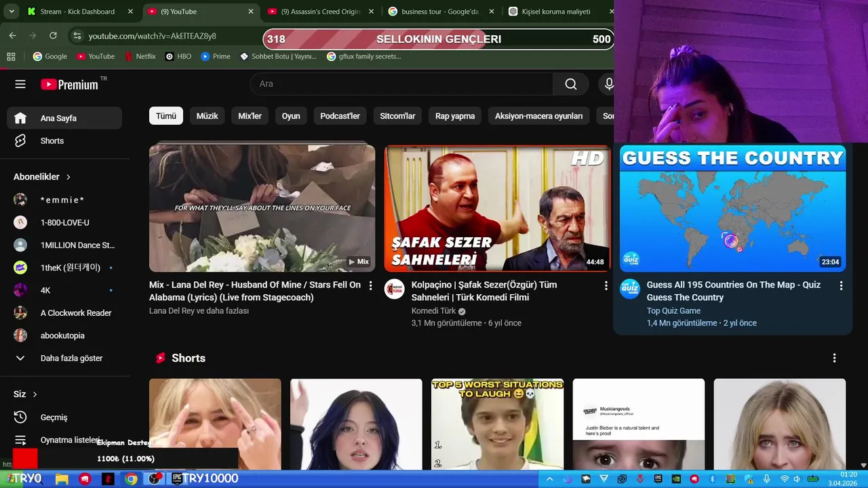Go to Ana Sayfa in sidebar

(x=64, y=118)
